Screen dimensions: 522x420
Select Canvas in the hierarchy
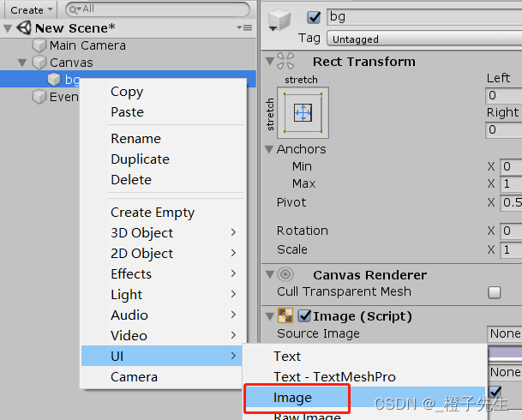(71, 63)
